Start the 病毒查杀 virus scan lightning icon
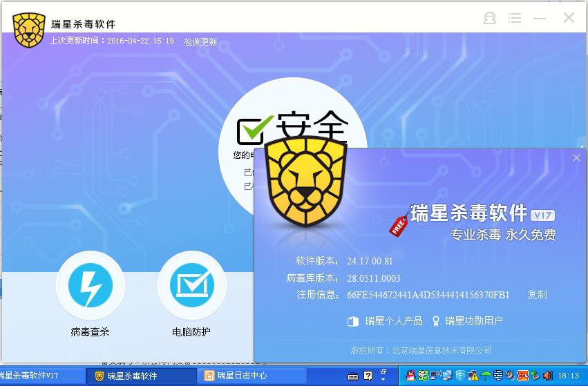Image resolution: width=588 pixels, height=386 pixels. 90,285
